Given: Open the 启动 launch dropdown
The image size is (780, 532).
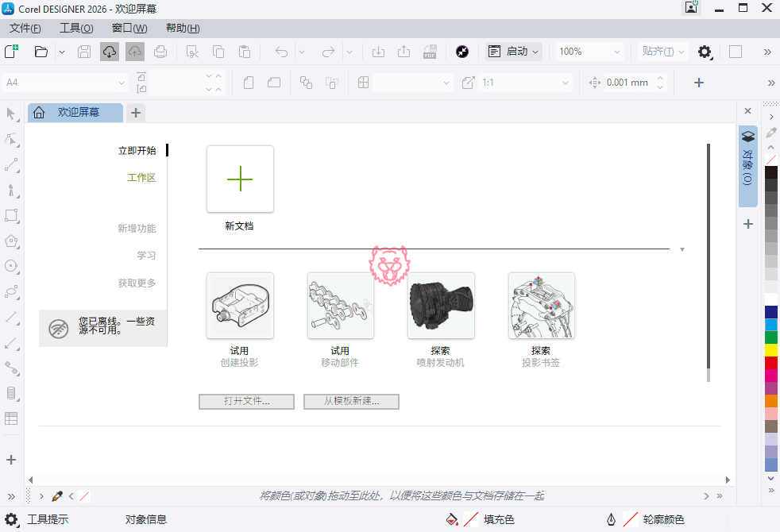Looking at the screenshot, I should (x=514, y=52).
